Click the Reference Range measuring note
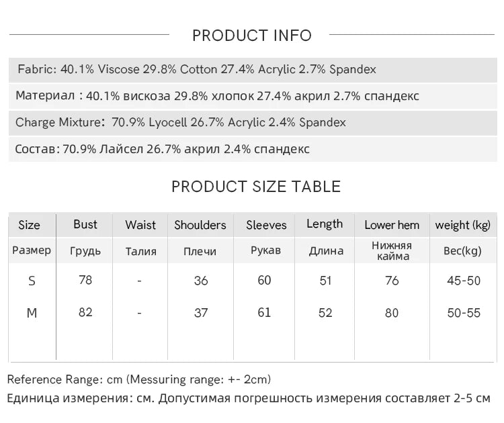Viewport: 504px width, 423px height. tap(139, 379)
